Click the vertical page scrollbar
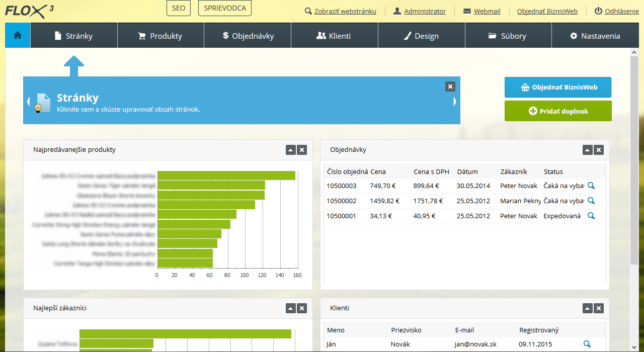This screenshot has width=644, height=352. click(x=634, y=161)
